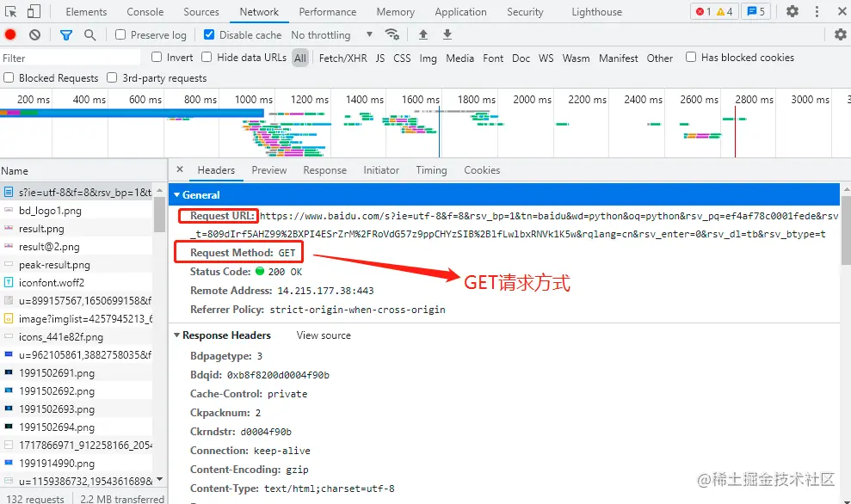
Task: Filter requests by Img type
Action: 429,58
